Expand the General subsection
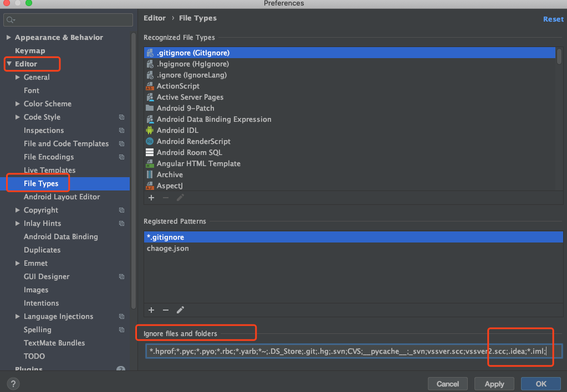 (x=17, y=78)
